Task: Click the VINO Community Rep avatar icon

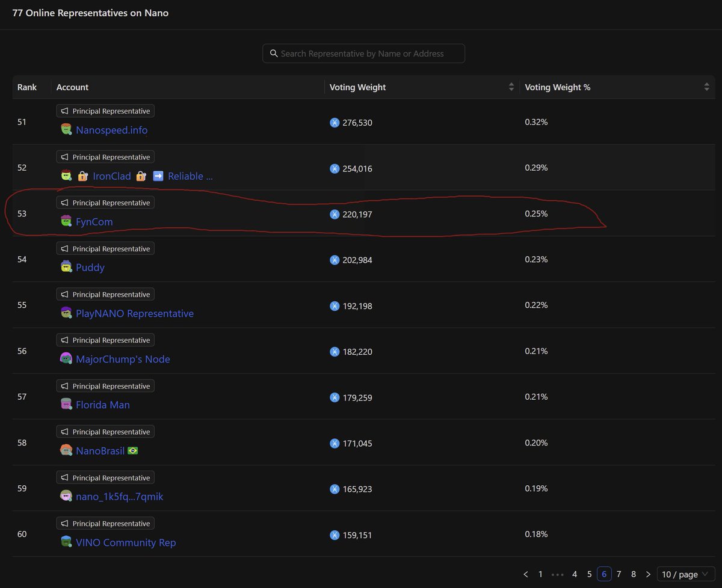Action: click(x=66, y=542)
